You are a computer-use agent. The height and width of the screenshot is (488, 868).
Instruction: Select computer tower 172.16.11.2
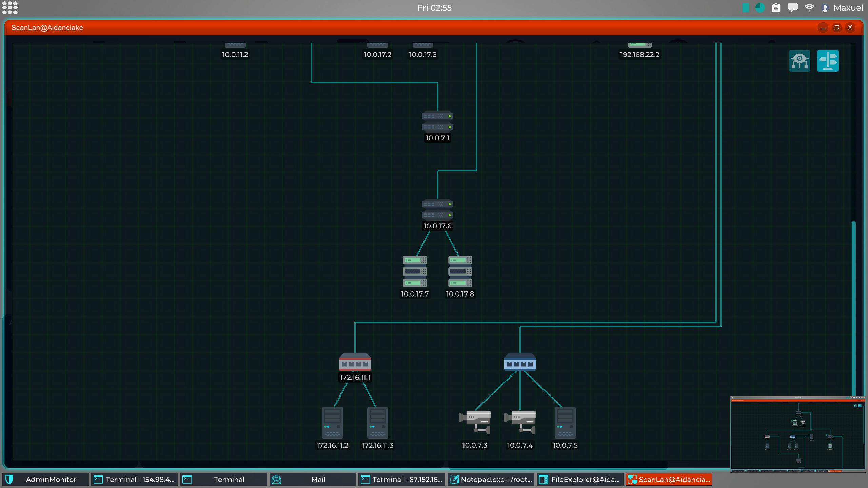pyautogui.click(x=332, y=422)
